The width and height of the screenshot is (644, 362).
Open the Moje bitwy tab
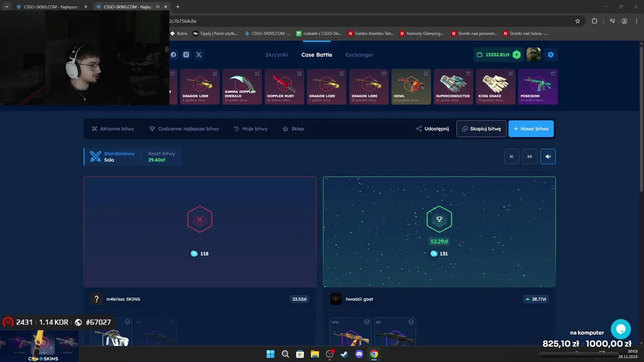click(251, 129)
